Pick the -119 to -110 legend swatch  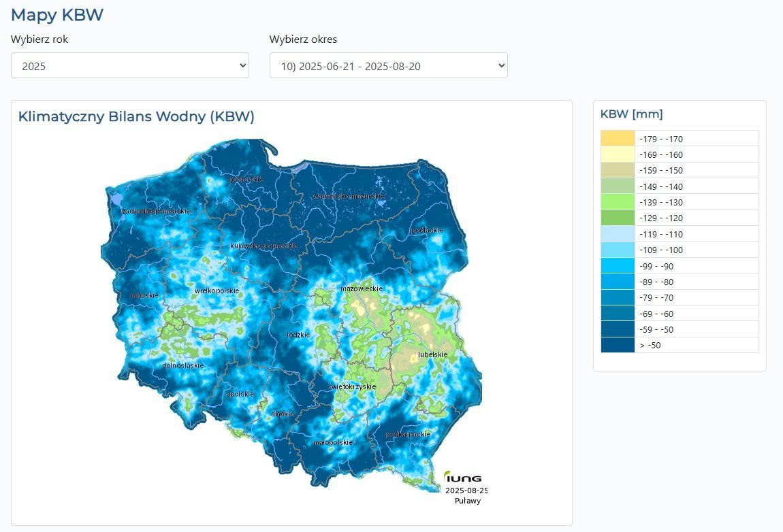(x=618, y=234)
